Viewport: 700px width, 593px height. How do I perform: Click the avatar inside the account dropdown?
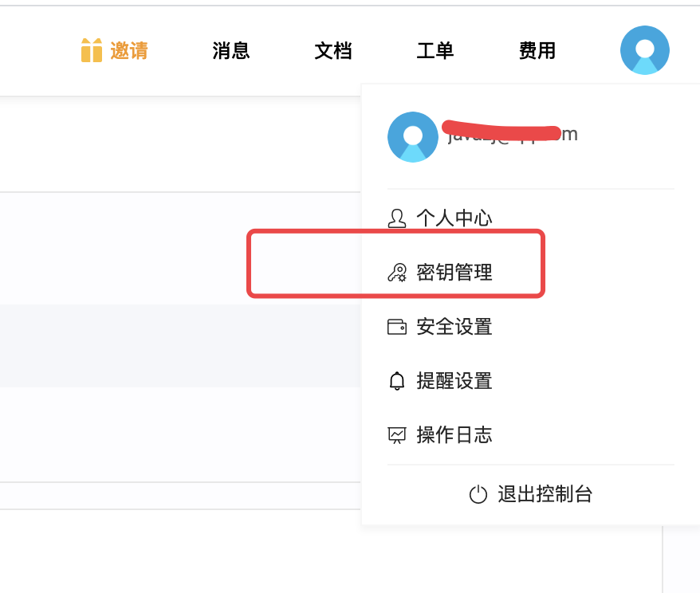coord(412,137)
